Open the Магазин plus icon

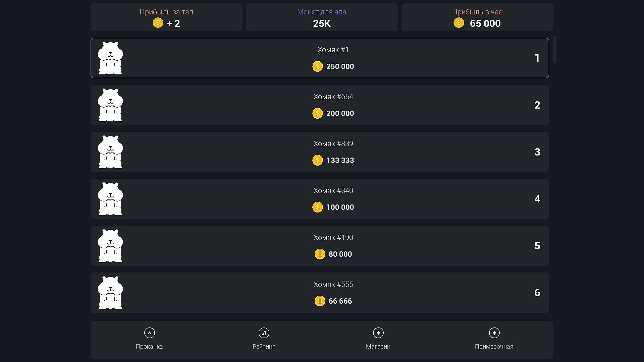coord(378,333)
